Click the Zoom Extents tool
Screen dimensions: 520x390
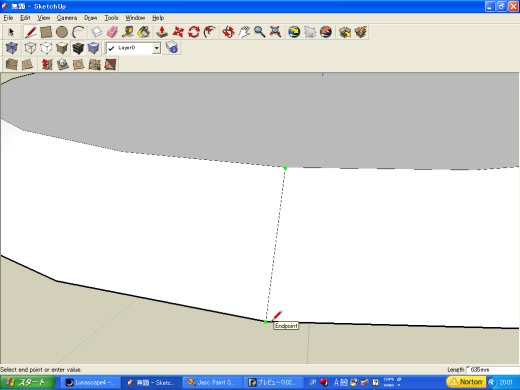click(x=275, y=32)
